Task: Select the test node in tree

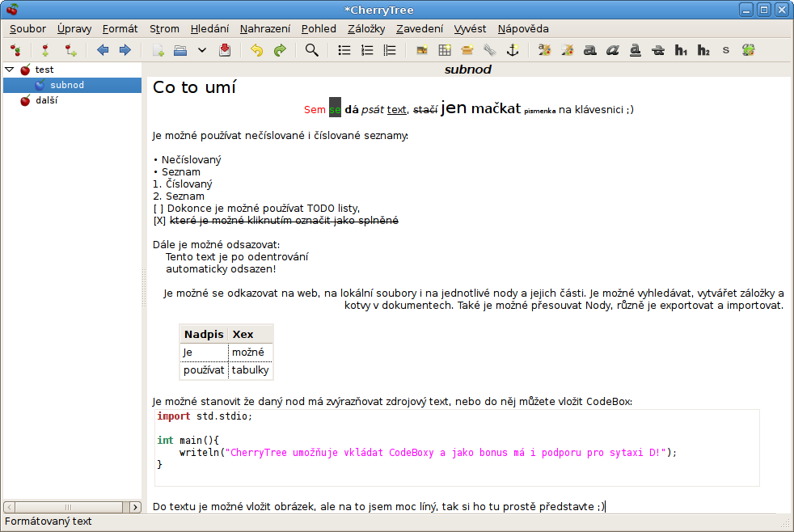Action: [x=44, y=70]
